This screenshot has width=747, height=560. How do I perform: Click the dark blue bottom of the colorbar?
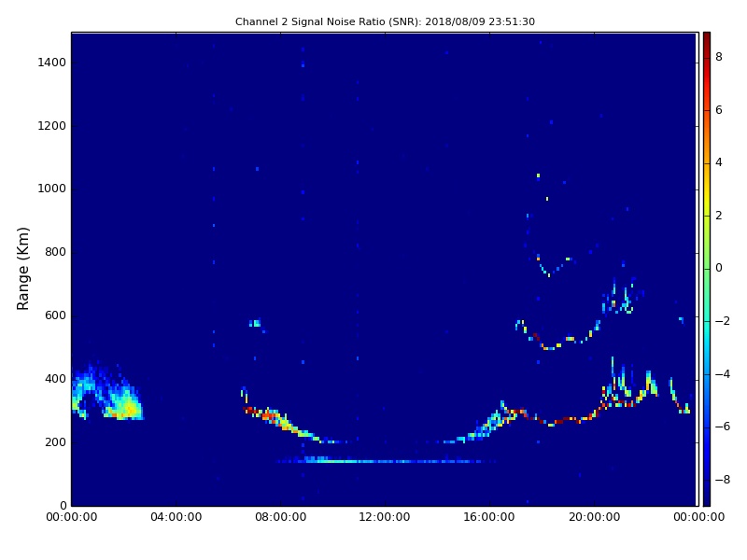coord(707,496)
